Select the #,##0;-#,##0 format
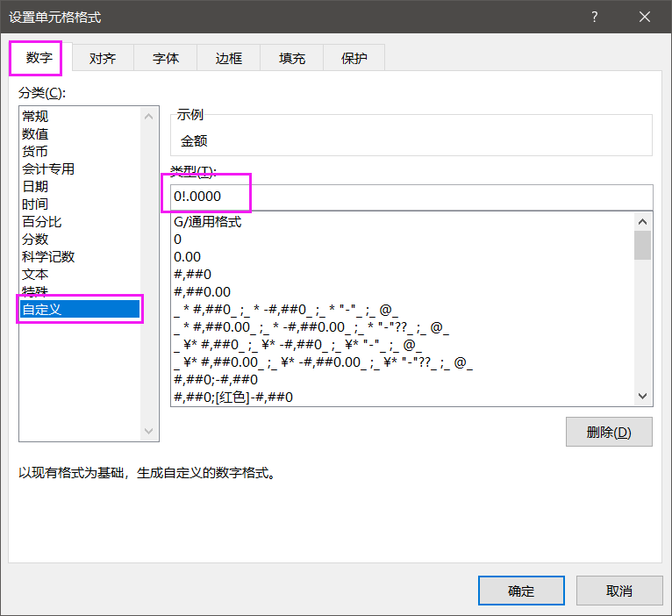Screen dimensions: 672x616 pos(403,379)
